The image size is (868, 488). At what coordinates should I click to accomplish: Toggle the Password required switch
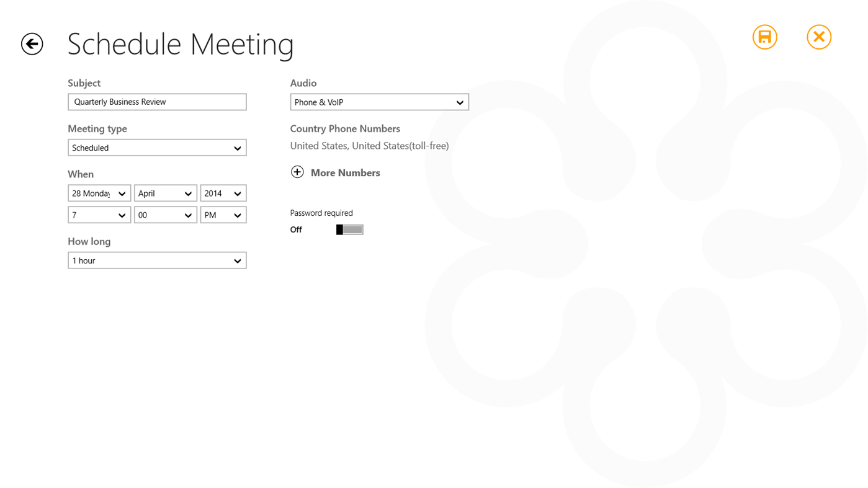coord(349,229)
